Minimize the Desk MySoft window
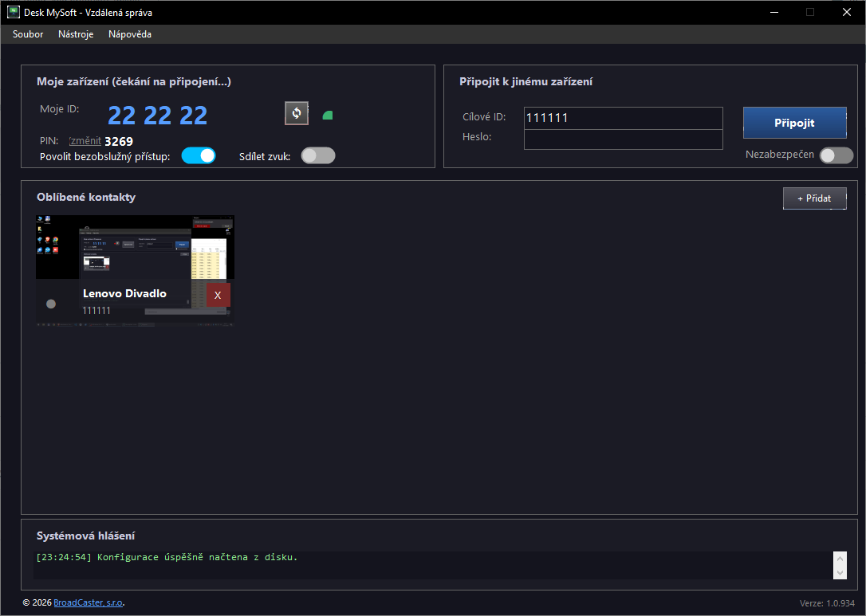This screenshot has width=866, height=616. coord(774,12)
